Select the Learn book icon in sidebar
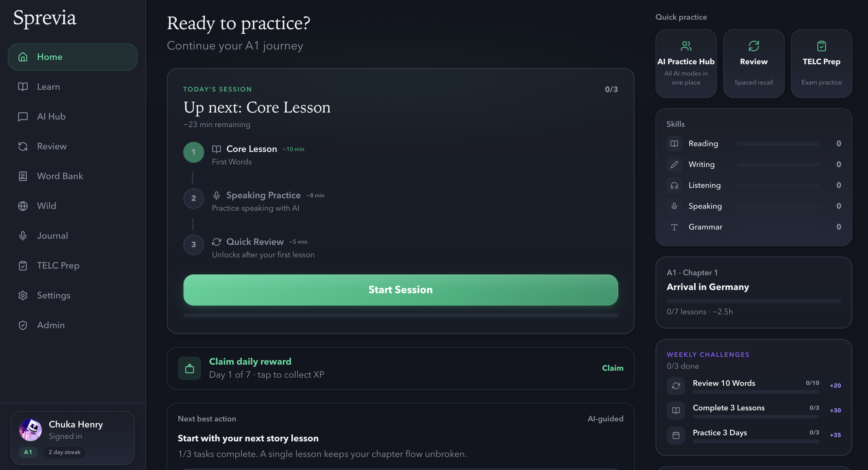Image resolution: width=868 pixels, height=470 pixels. (23, 87)
